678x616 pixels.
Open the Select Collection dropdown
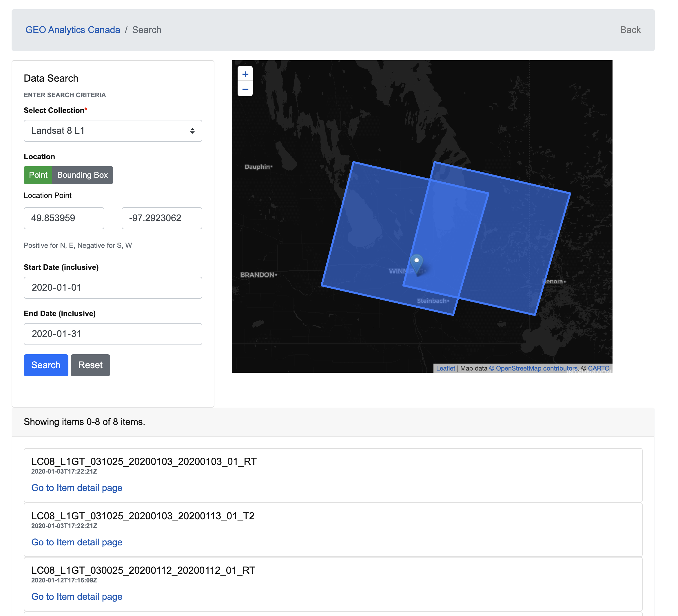click(x=113, y=131)
